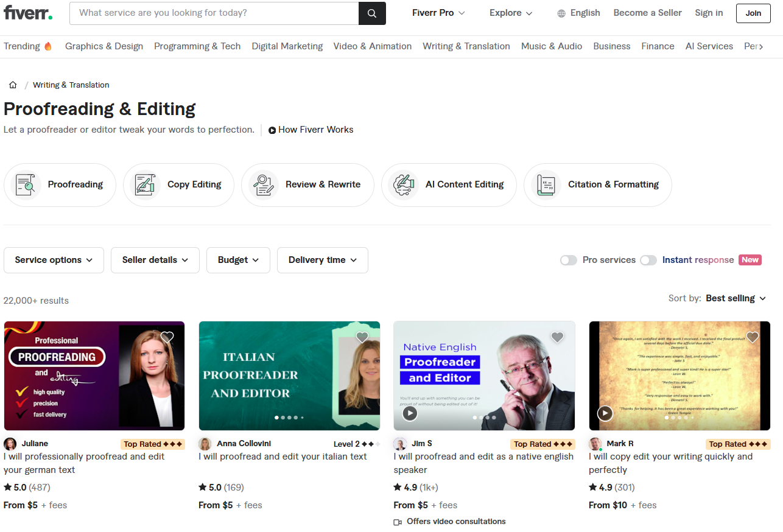This screenshot has width=783, height=532.
Task: Click the home breadcrumb icon
Action: tap(13, 85)
